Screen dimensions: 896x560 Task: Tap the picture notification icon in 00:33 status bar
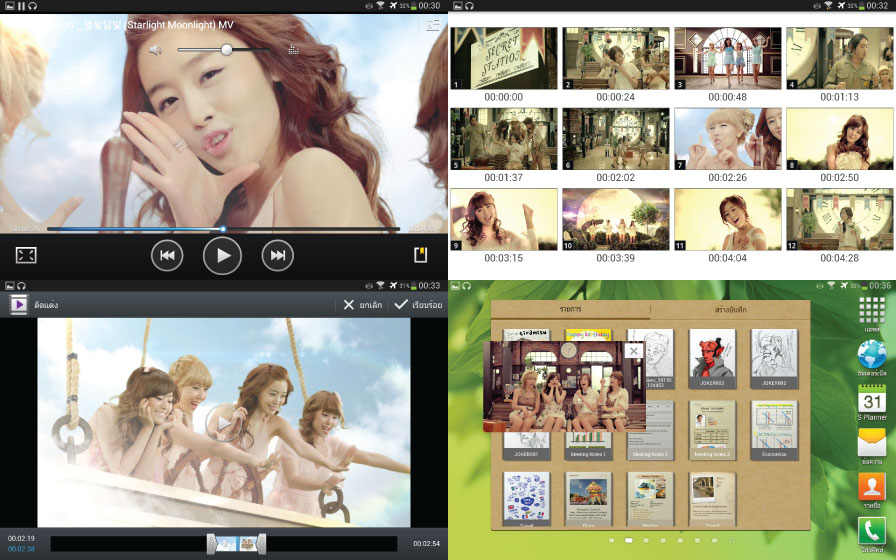(x=10, y=285)
